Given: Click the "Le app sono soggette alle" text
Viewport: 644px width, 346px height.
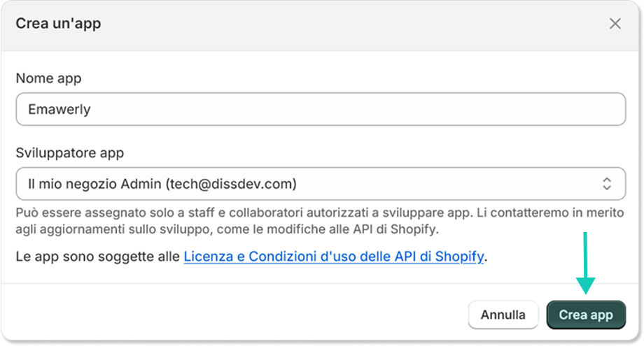Looking at the screenshot, I should point(98,257).
